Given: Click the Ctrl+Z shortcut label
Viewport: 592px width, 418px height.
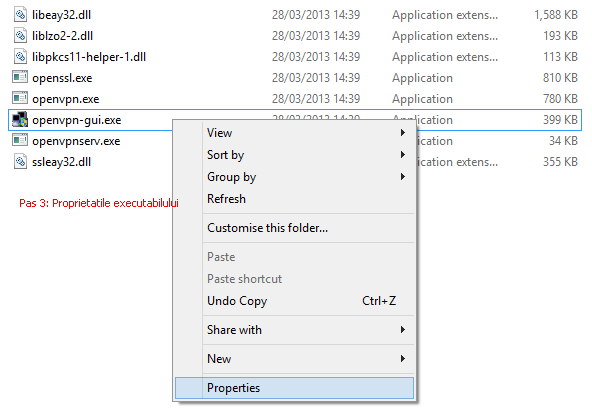Looking at the screenshot, I should click(x=379, y=301).
